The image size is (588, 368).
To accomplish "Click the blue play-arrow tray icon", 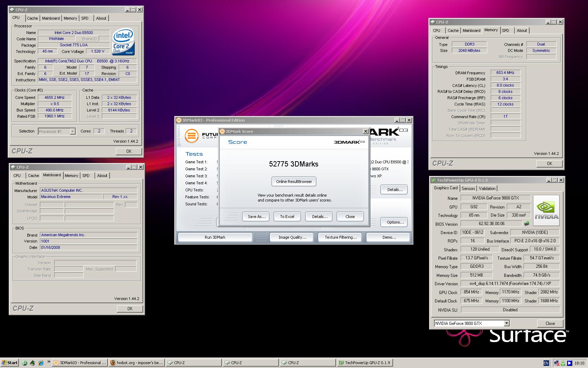I will 569,363.
